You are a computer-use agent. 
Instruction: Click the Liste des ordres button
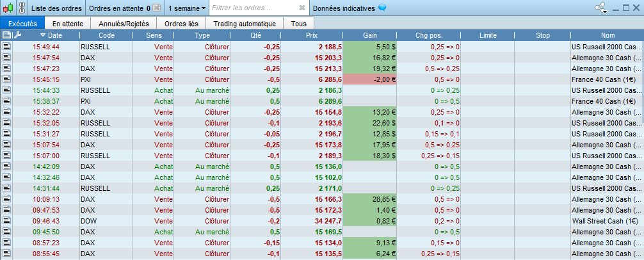pos(56,8)
